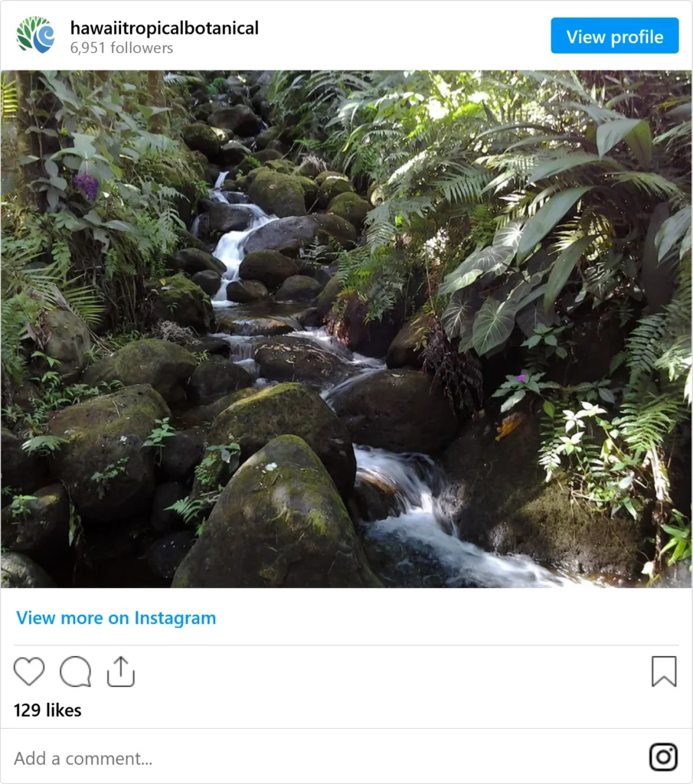Screen dimensions: 693x784
Task: Click the yellow leaf on the dark rock
Action: pyautogui.click(x=509, y=426)
